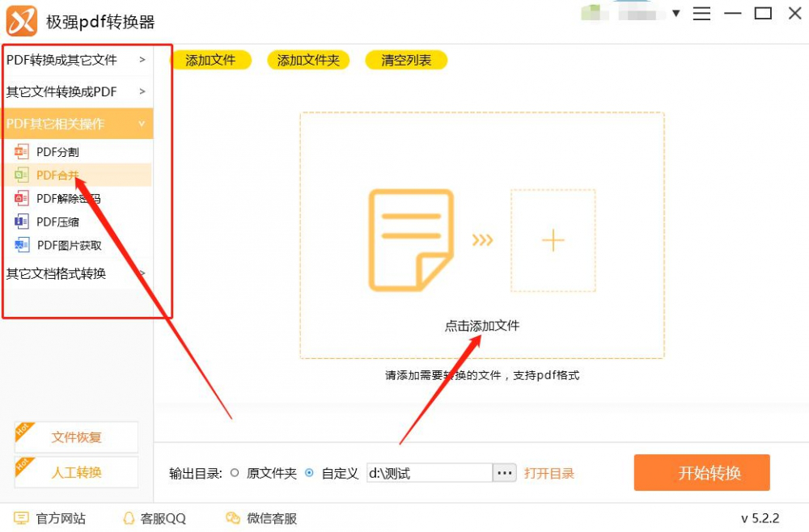Screen dimensions: 809x532
Task: Click the user avatar in the title bar
Action: point(595,13)
